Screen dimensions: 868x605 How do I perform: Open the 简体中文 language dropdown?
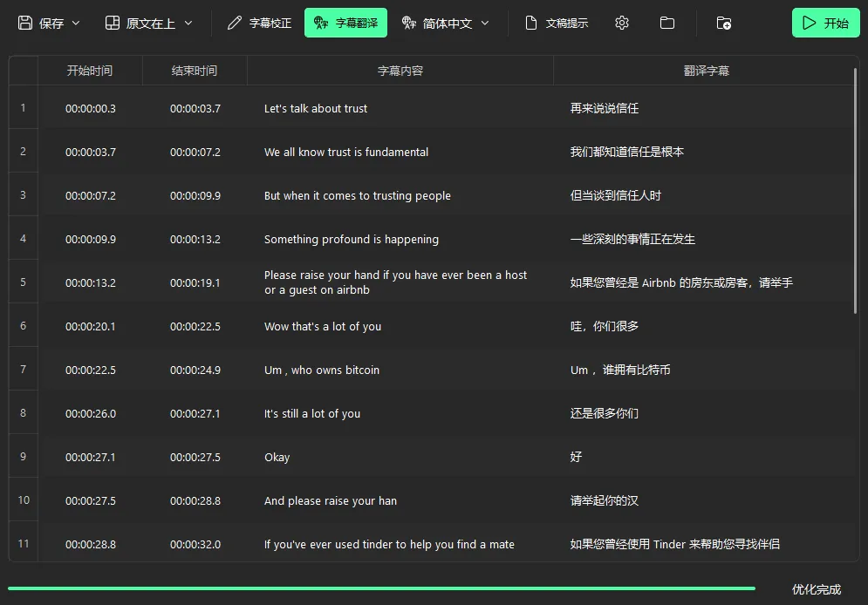[485, 23]
